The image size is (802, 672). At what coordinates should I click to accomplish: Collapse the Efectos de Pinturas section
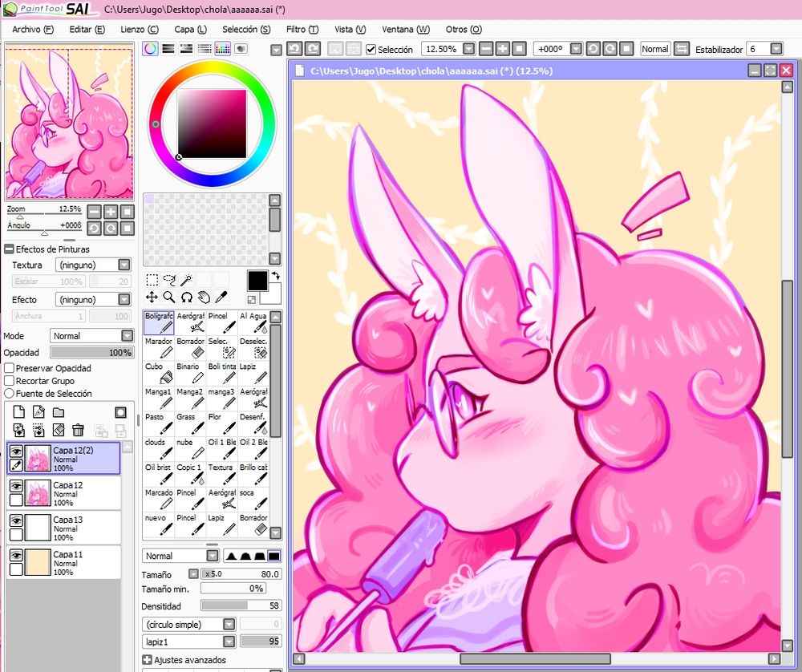(x=9, y=249)
